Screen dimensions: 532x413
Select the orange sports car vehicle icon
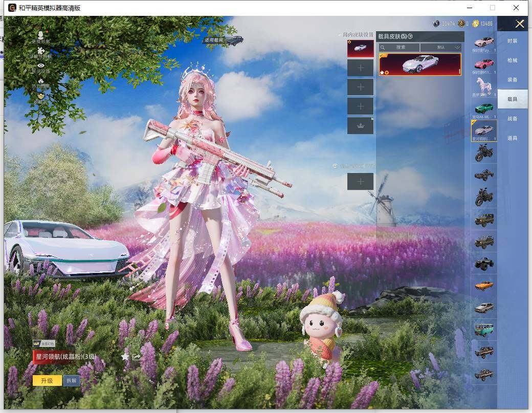pos(484,286)
